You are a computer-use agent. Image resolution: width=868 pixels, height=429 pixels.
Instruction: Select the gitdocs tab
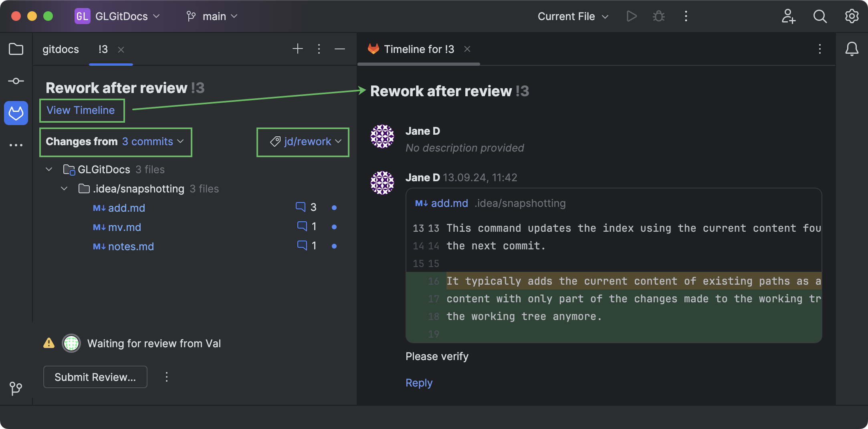[61, 49]
